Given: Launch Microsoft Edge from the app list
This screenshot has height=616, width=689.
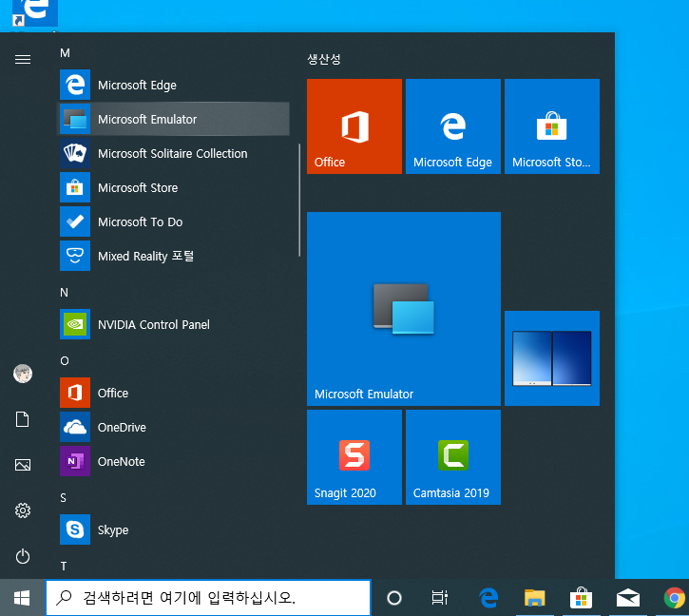Looking at the screenshot, I should pyautogui.click(x=174, y=85).
